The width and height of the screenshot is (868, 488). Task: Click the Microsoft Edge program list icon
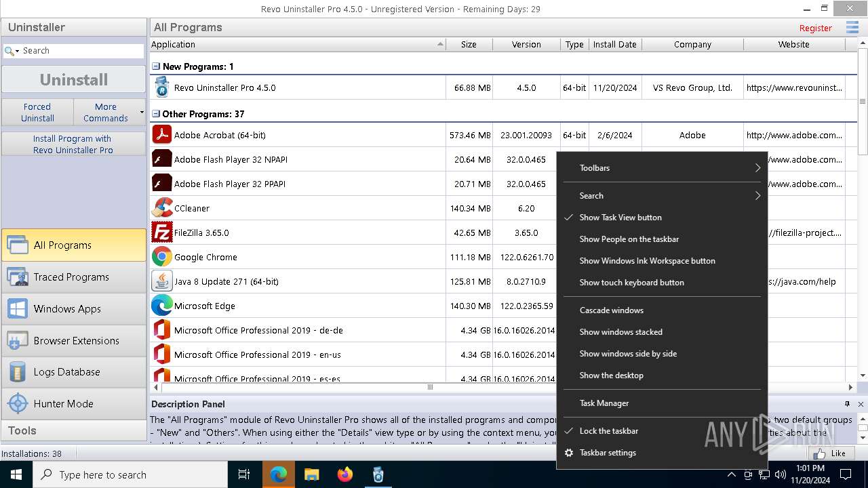click(161, 306)
